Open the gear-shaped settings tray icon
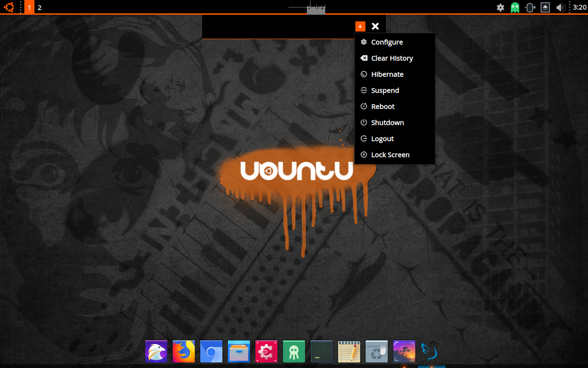This screenshot has height=368, width=588. 500,7
